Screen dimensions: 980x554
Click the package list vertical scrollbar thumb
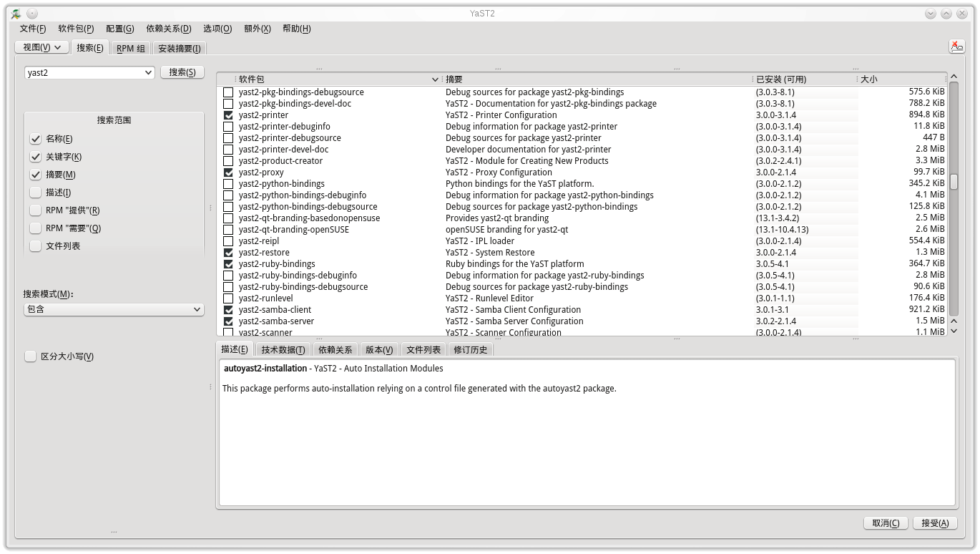click(x=954, y=182)
